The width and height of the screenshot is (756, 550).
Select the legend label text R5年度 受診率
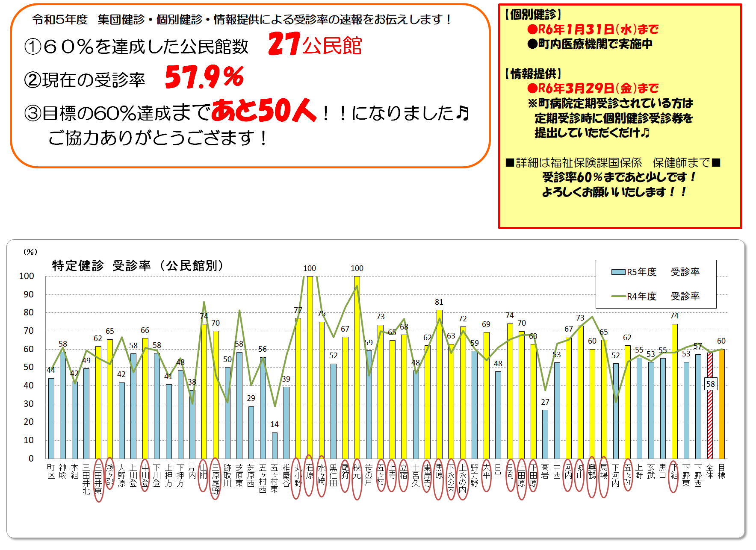point(663,272)
